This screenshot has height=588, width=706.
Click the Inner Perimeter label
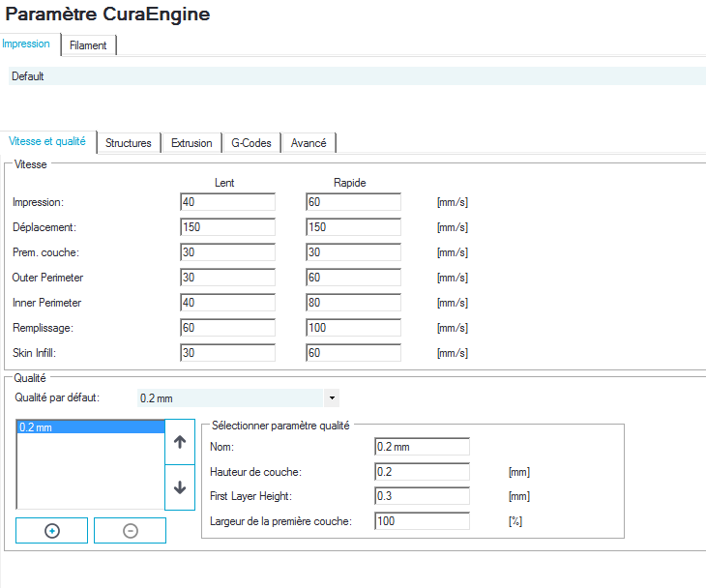[x=46, y=303]
